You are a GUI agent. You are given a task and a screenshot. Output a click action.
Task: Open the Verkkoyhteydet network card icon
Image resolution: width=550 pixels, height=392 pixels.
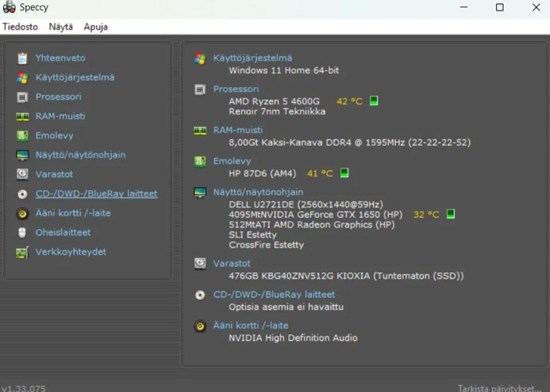tap(22, 252)
